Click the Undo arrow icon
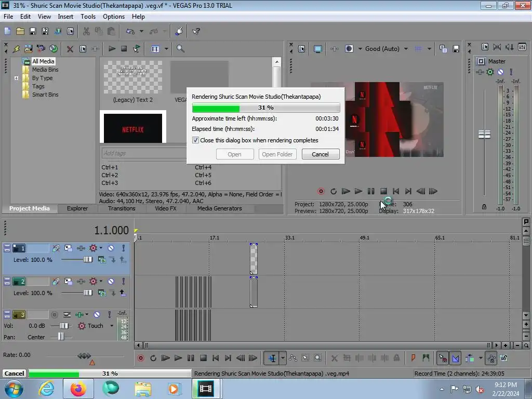This screenshot has height=399, width=532. 130,31
